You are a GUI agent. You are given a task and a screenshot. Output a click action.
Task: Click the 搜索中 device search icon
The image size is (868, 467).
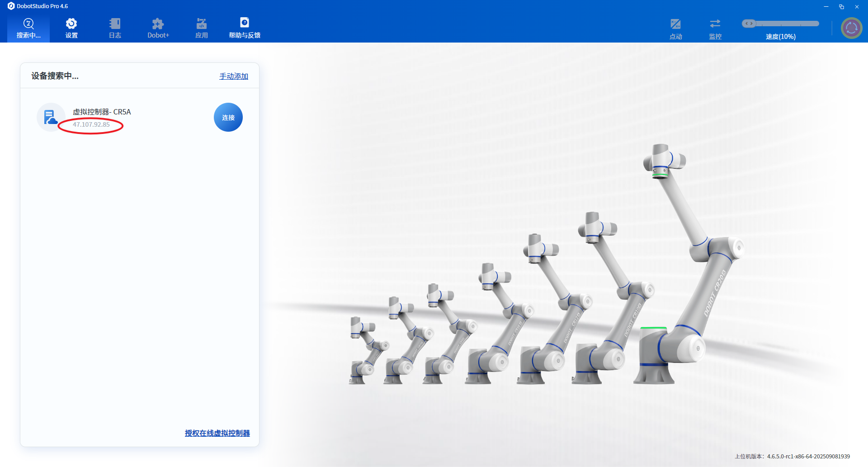click(28, 24)
